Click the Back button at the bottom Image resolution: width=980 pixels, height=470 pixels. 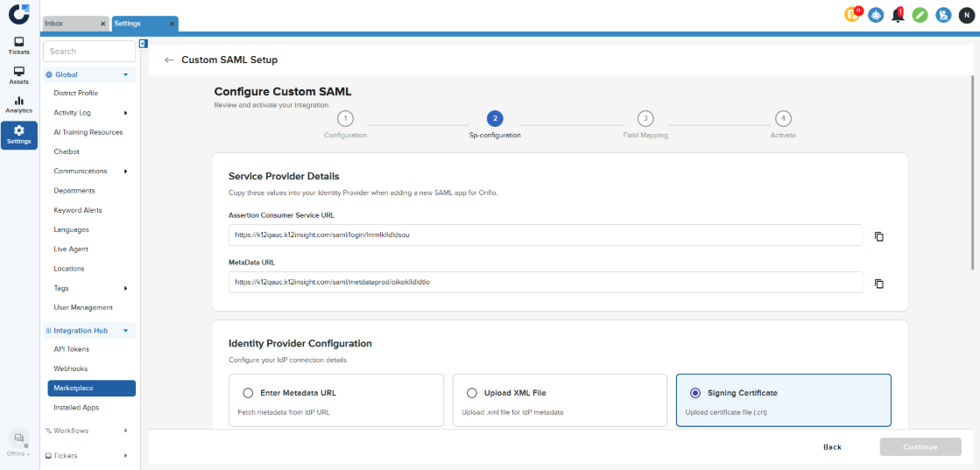[x=832, y=447]
